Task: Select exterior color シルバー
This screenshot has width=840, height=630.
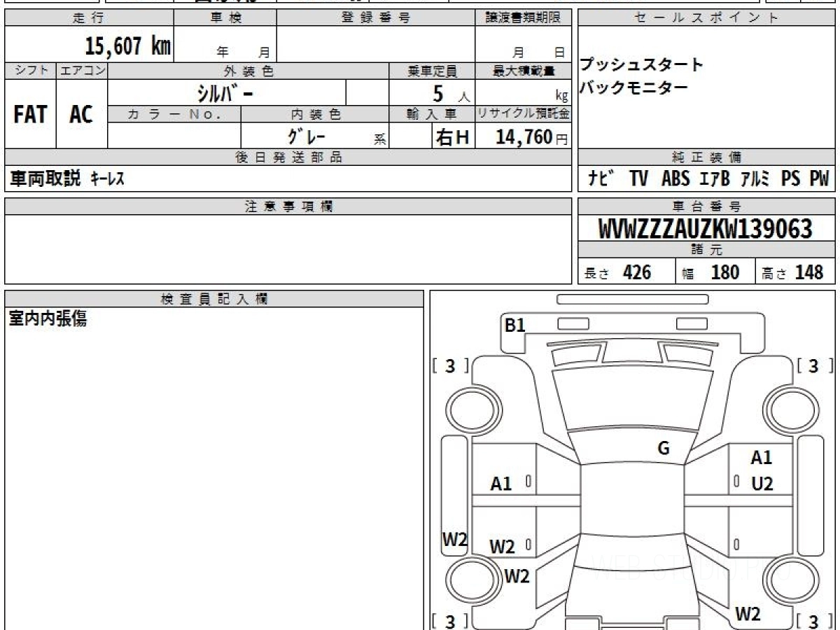Action: (x=225, y=92)
